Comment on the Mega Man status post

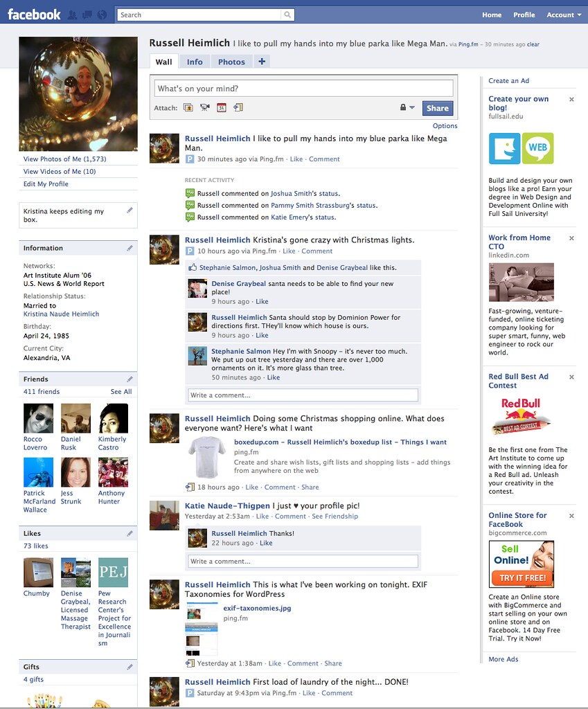pos(324,159)
